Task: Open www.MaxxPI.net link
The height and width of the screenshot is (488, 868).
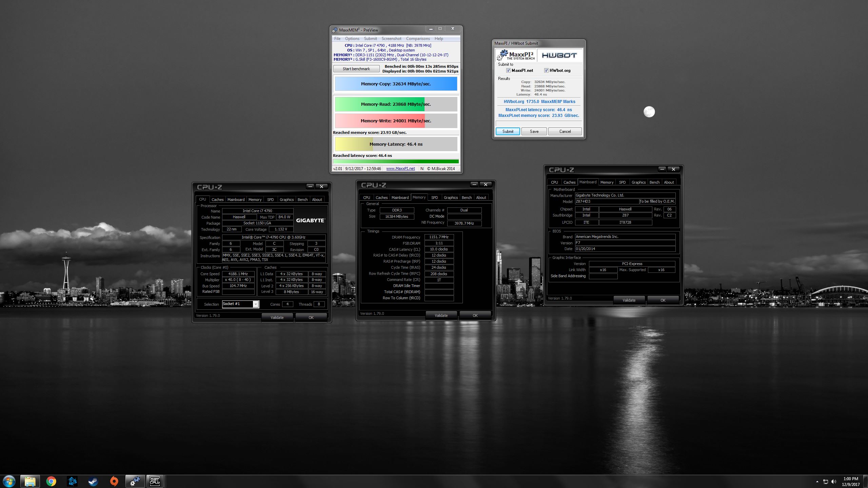Action: click(400, 168)
